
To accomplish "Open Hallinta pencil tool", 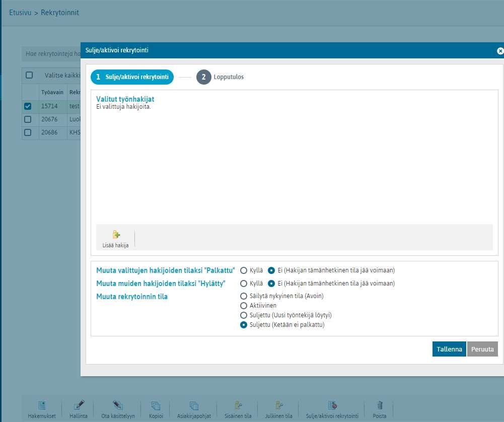I will pos(79,405).
